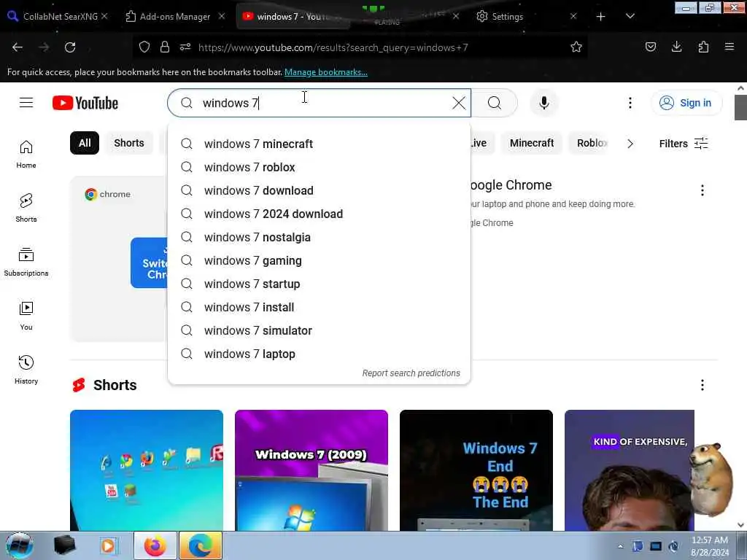Screen dimensions: 747x560
Task: Open the Firefox downloads panel
Action: (x=676, y=47)
